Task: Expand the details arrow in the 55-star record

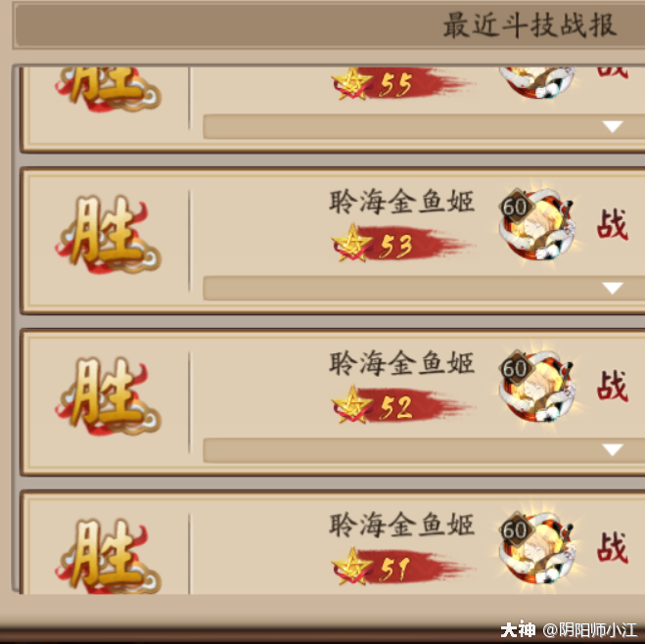Action: 613,126
